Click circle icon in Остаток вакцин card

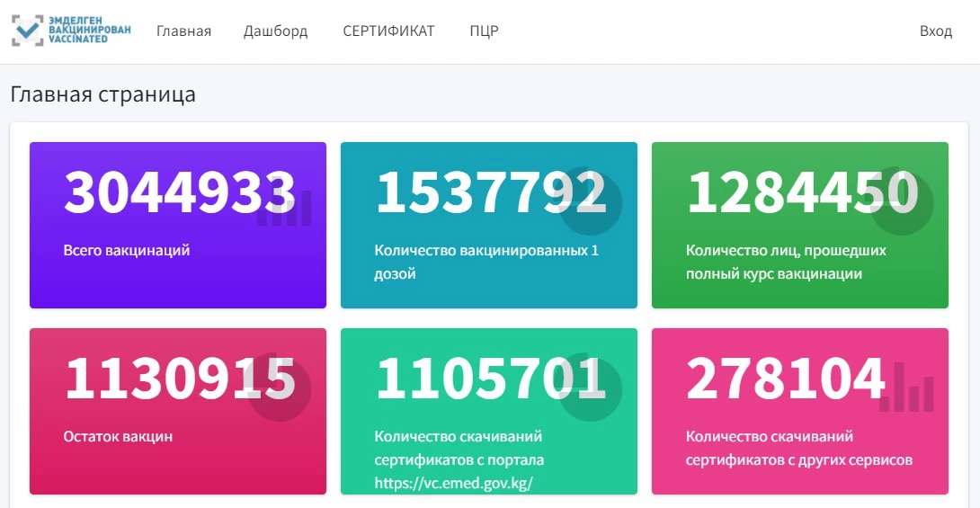tap(280, 390)
